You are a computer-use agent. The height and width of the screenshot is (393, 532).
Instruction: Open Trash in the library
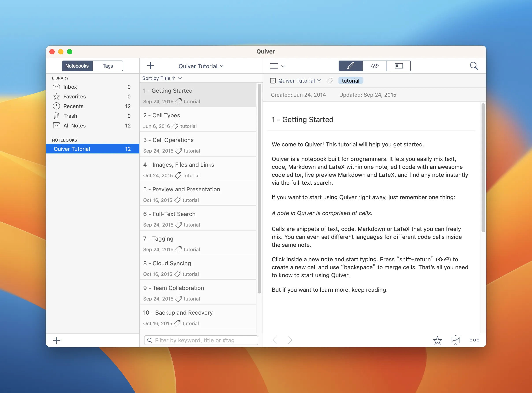(92, 116)
